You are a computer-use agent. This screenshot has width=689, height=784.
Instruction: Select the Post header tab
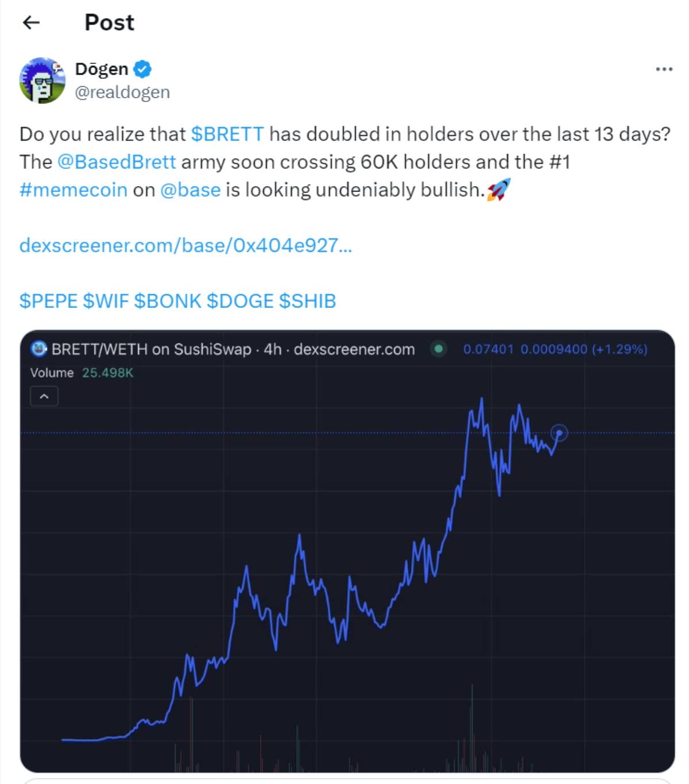109,22
